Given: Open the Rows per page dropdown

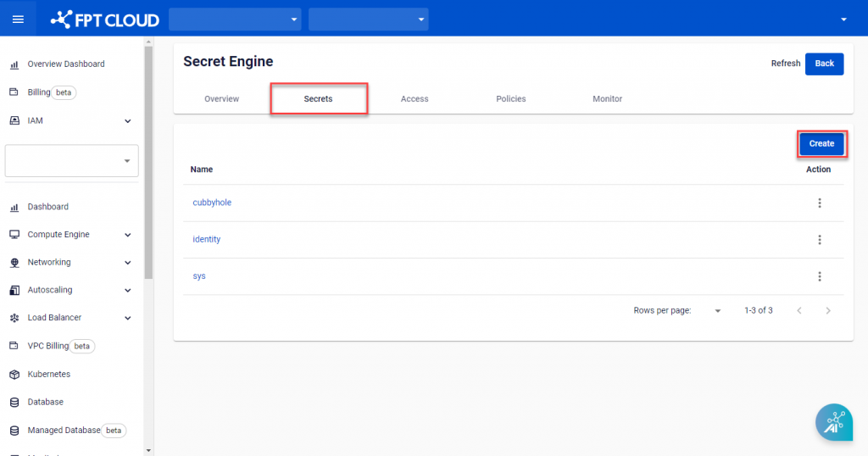Looking at the screenshot, I should (x=717, y=311).
